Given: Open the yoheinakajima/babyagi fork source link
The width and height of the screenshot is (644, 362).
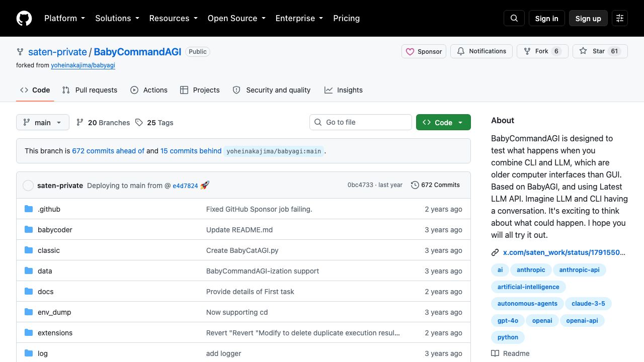Looking at the screenshot, I should pyautogui.click(x=83, y=65).
